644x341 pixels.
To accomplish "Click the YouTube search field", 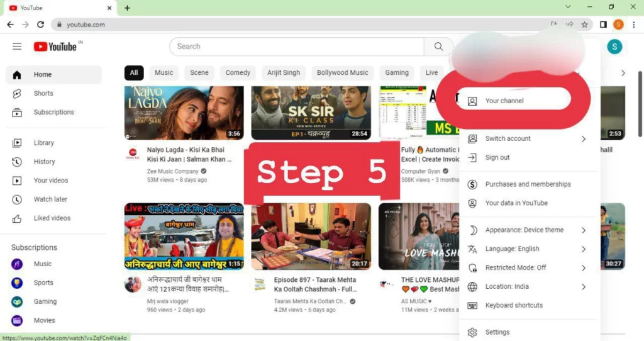I will pos(297,47).
